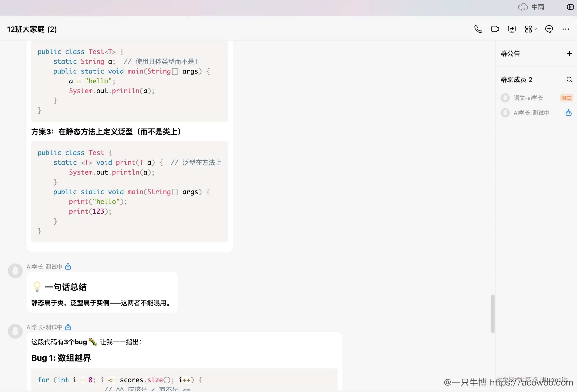Viewport: 577px width, 392px height.
Task: Start a video call
Action: (495, 29)
